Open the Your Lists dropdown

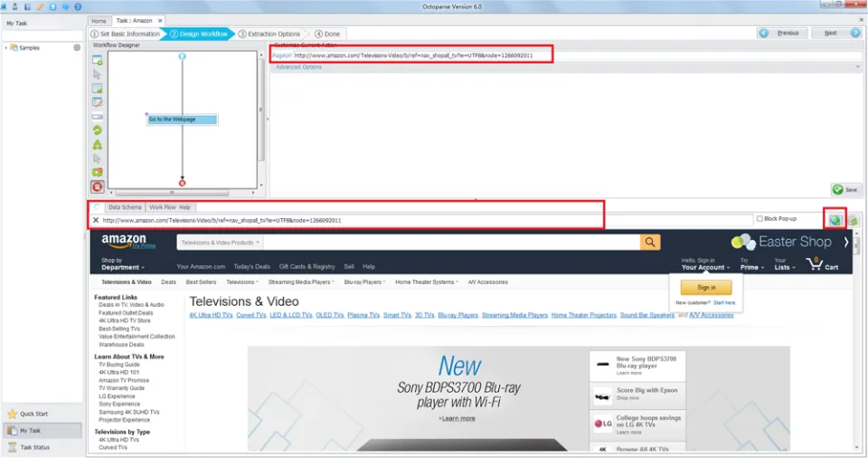pos(785,264)
